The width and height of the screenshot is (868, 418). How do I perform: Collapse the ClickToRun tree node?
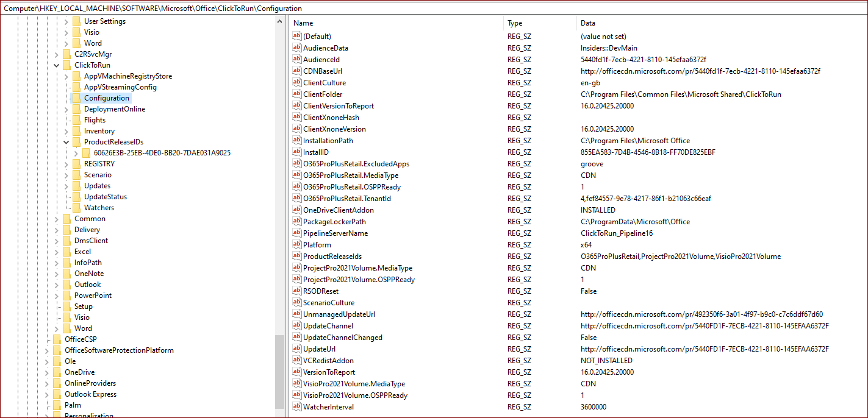pyautogui.click(x=57, y=65)
